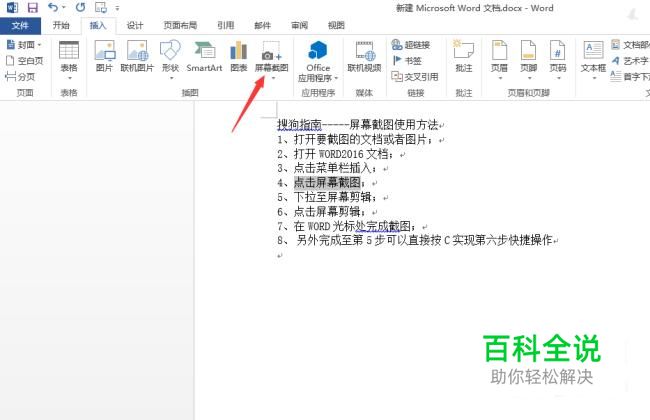
Task: Switch to the 审阅 tab
Action: click(x=299, y=26)
